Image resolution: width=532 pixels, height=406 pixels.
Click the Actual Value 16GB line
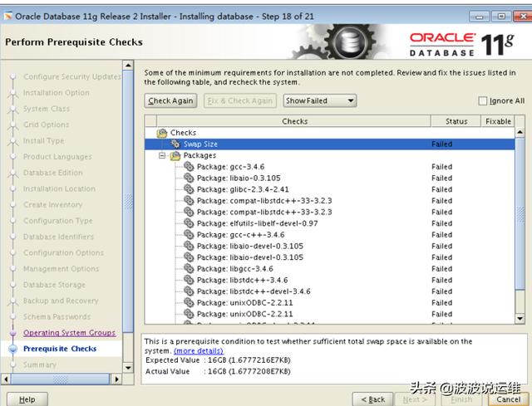coord(218,371)
